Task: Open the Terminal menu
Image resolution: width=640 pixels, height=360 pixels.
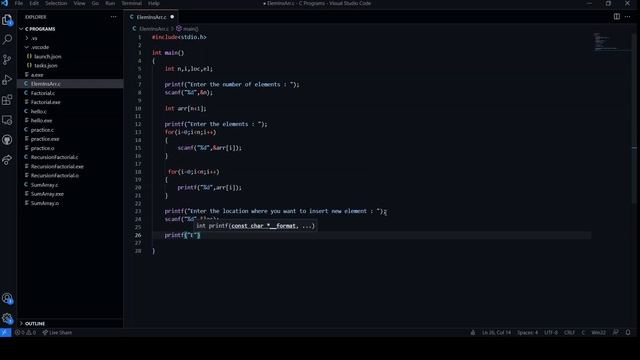Action: pyautogui.click(x=131, y=3)
